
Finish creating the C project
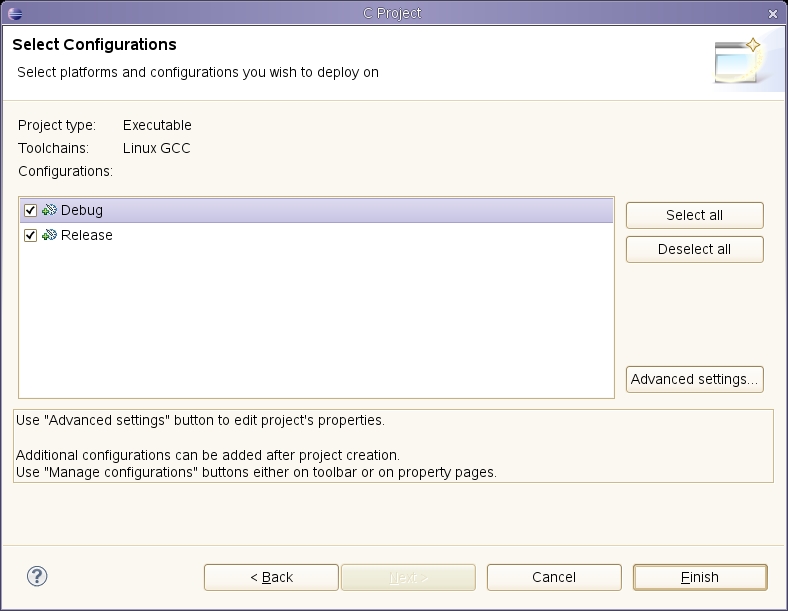pyautogui.click(x=700, y=577)
